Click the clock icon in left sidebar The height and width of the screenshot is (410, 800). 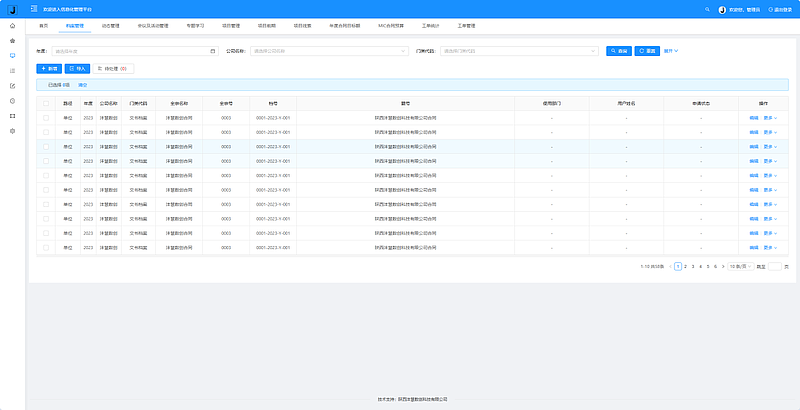pos(12,101)
